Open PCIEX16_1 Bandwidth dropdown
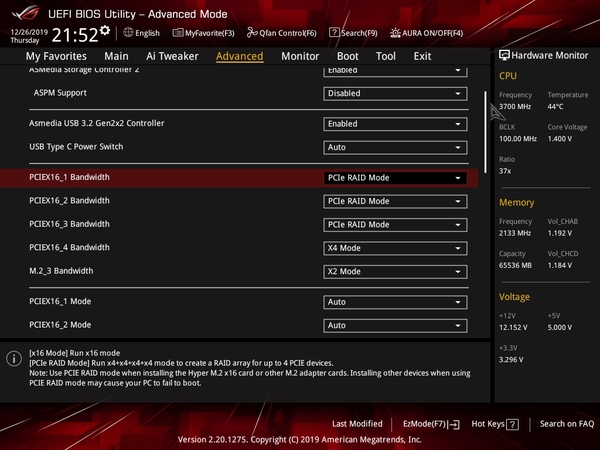 395,178
